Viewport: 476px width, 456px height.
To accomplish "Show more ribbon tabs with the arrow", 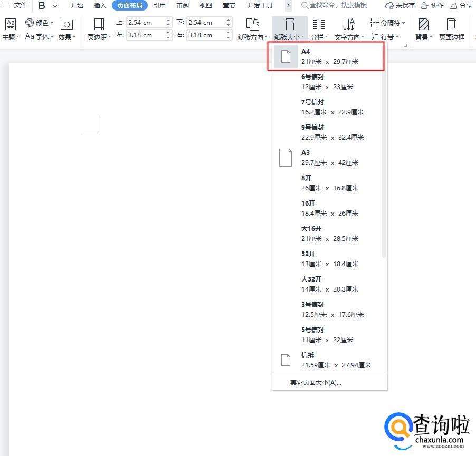I will [288, 5].
